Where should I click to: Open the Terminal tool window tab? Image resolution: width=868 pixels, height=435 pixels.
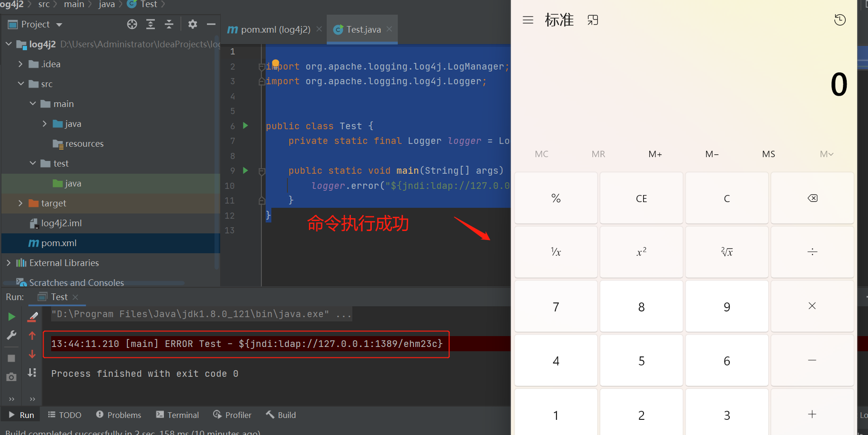pyautogui.click(x=178, y=415)
